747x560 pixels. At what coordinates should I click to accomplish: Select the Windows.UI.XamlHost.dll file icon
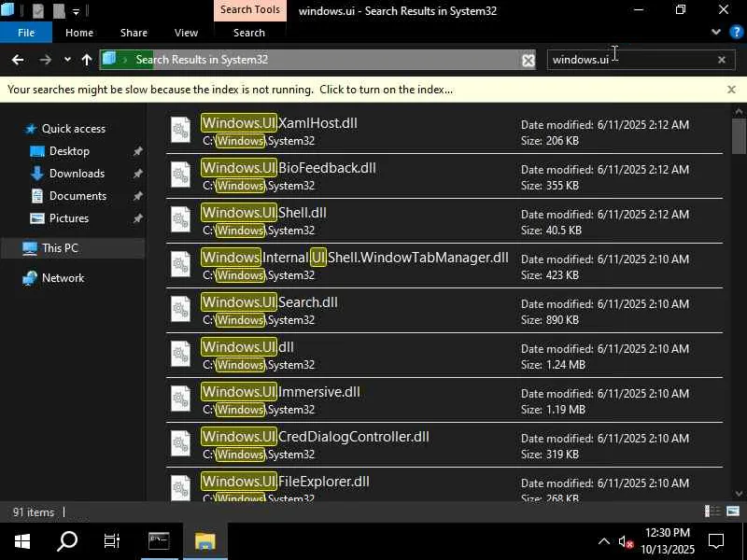point(180,130)
